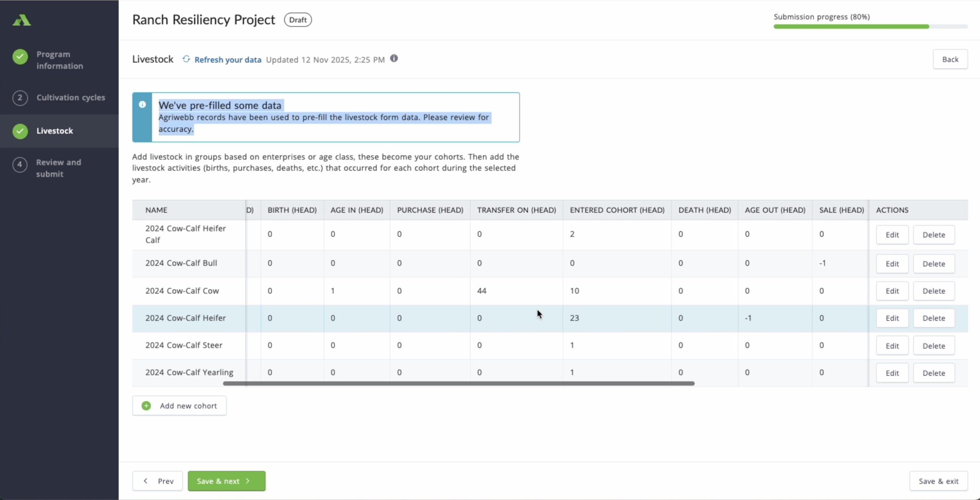The width and height of the screenshot is (980, 500).
Task: Click the numbered circle for step 2
Action: 20,98
